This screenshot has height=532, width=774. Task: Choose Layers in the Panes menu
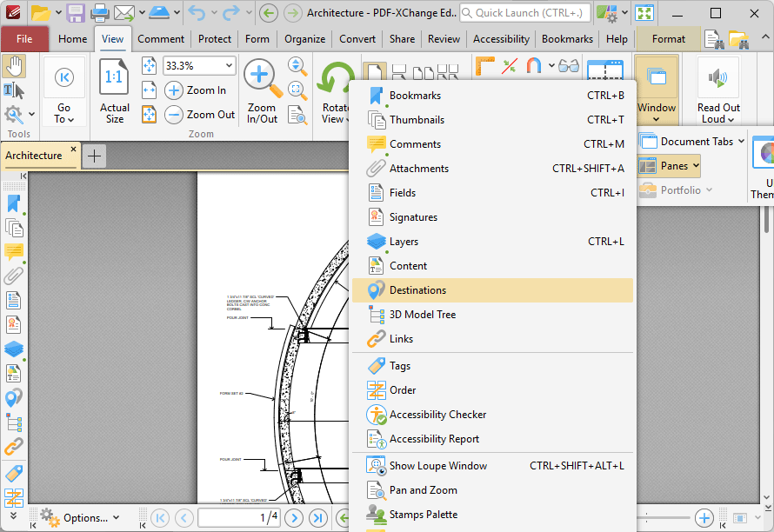492,242
